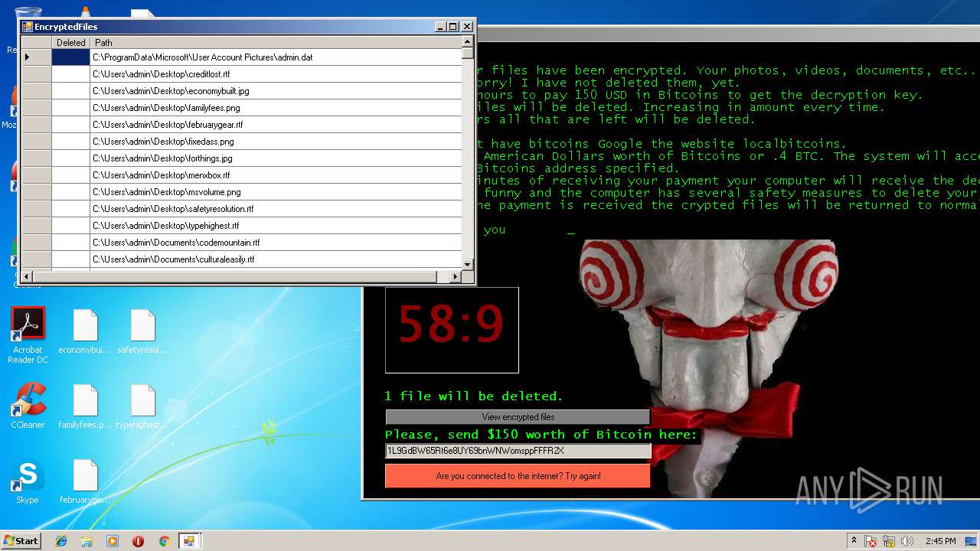Viewport: 980px width, 551px height.
Task: Show hidden tray icons arrow
Action: click(854, 540)
